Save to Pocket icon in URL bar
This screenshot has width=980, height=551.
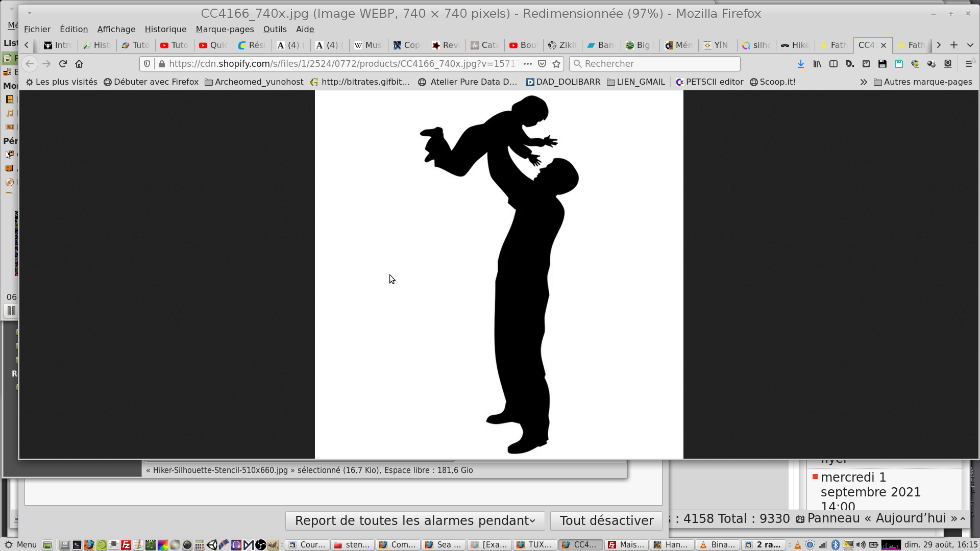click(542, 64)
